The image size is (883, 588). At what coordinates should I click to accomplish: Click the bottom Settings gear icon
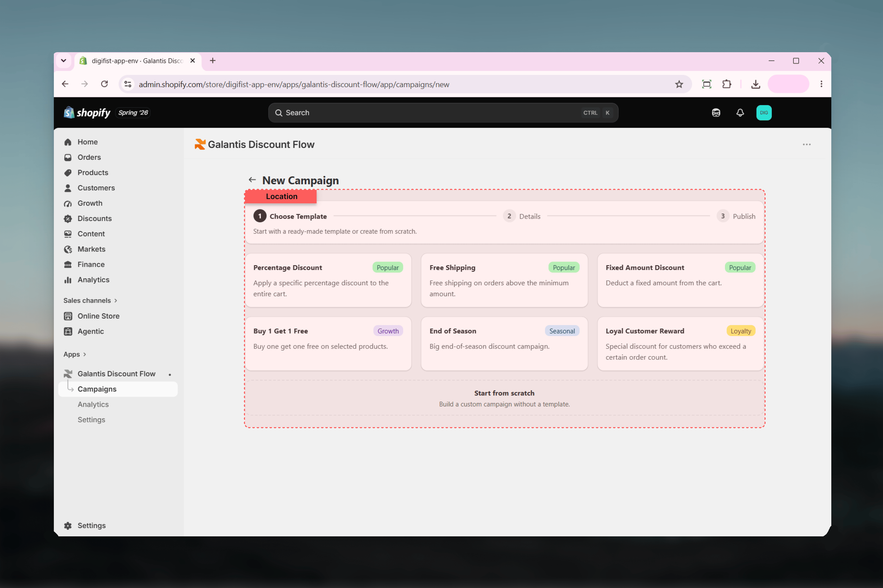68,526
